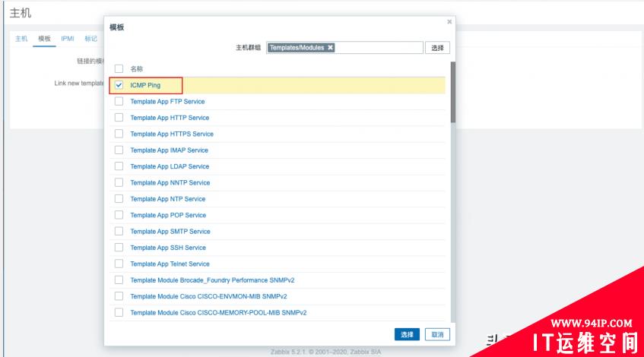Check the Template App FTP Service checkbox
The height and width of the screenshot is (357, 644).
[119, 101]
